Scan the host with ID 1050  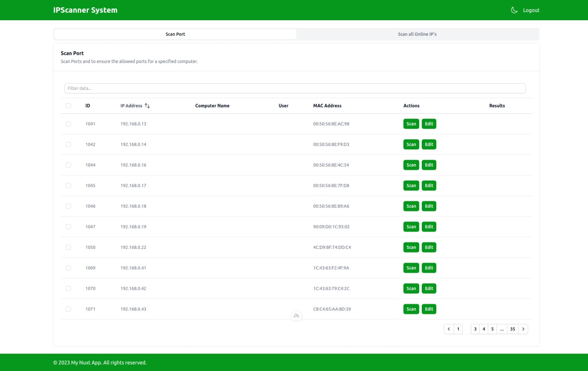[x=411, y=247]
